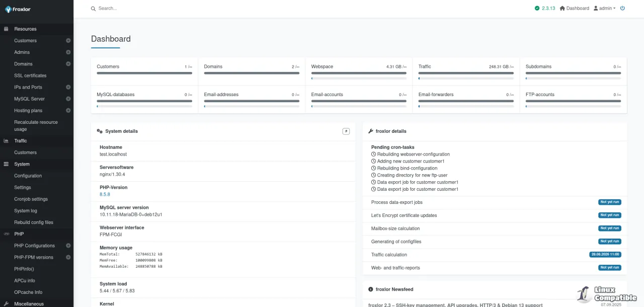This screenshot has width=644, height=307.
Task: Click the PHP version 8.5.8 link
Action: click(105, 194)
